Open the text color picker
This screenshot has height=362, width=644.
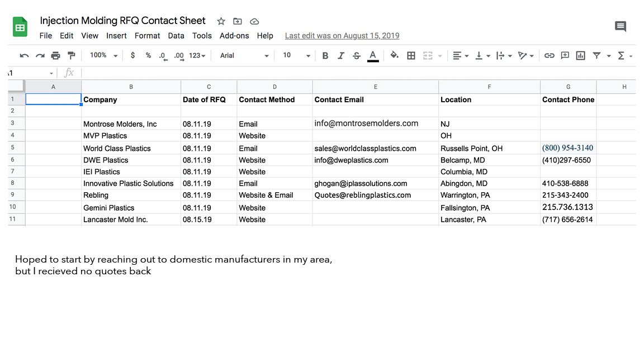[373, 56]
